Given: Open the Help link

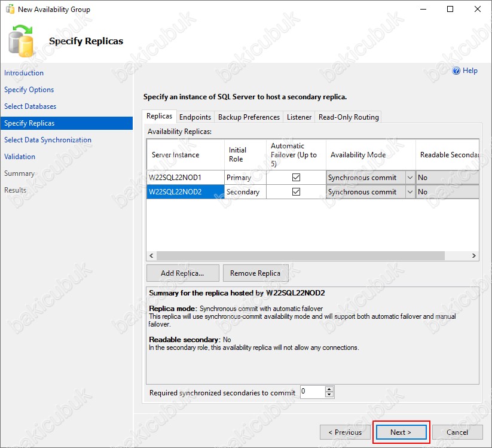Looking at the screenshot, I should coord(470,71).
